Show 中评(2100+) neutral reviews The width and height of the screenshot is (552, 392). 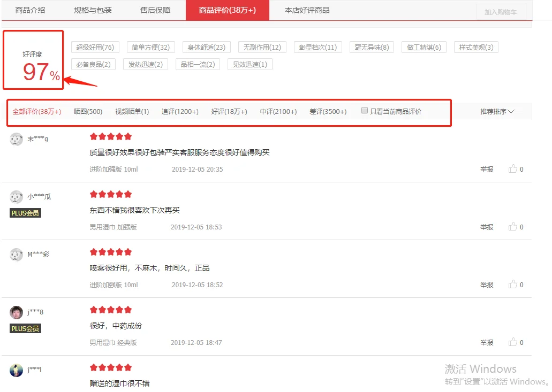click(278, 111)
